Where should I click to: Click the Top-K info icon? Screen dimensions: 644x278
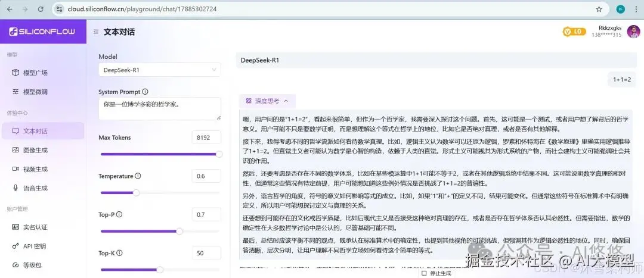(120, 253)
